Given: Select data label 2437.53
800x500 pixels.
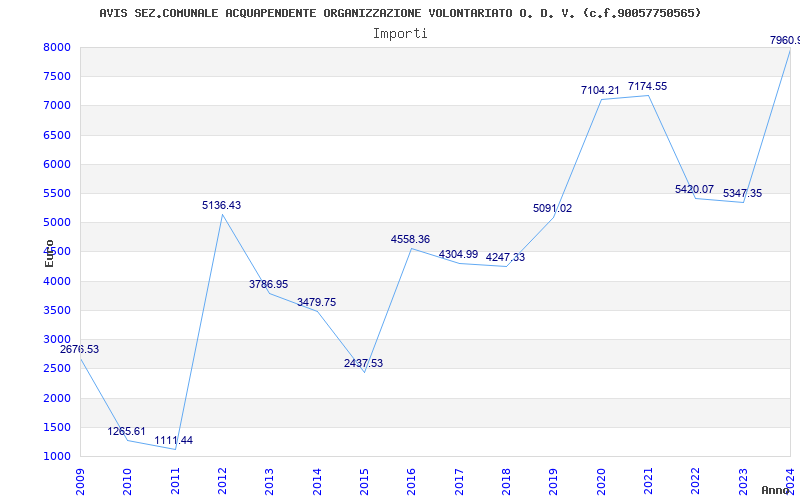Looking at the screenshot, I should [x=363, y=363].
